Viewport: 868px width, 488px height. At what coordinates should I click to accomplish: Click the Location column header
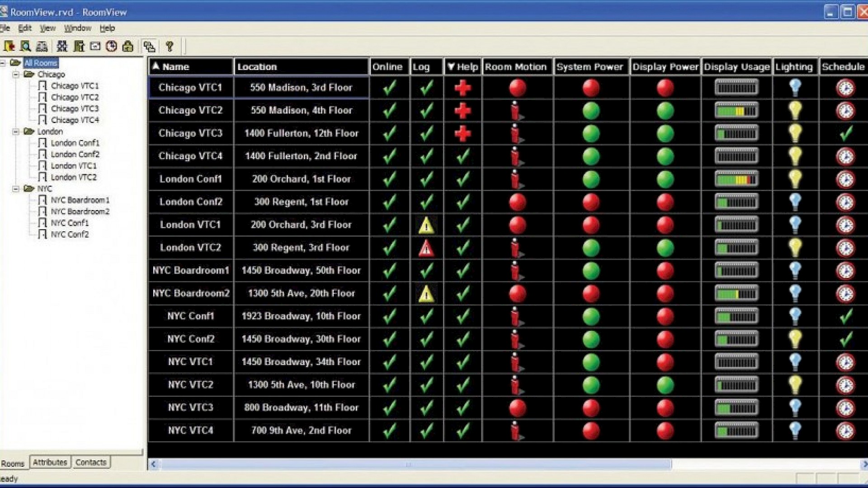tap(301, 66)
